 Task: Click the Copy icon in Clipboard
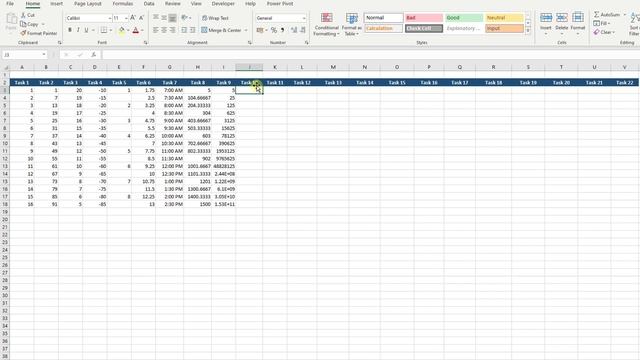pyautogui.click(x=23, y=24)
